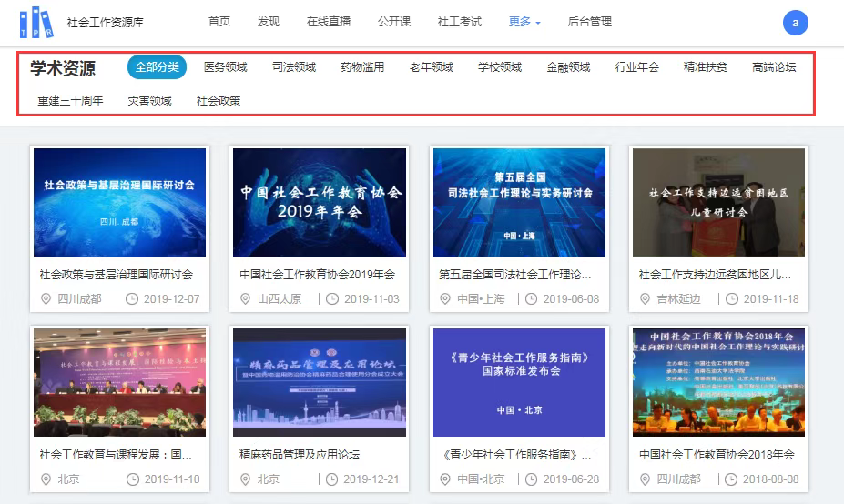Select the 全部分类 category filter
This screenshot has width=844, height=504.
pos(157,67)
